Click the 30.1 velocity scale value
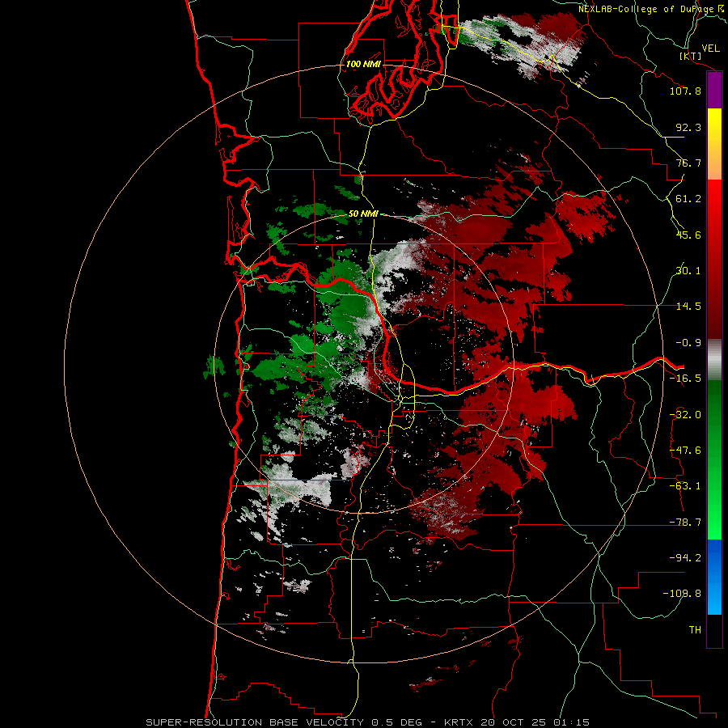This screenshot has width=728, height=728. click(688, 271)
